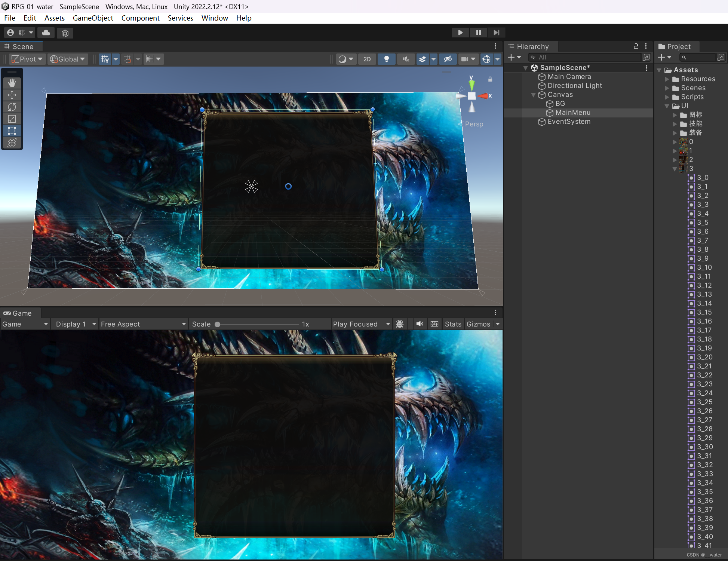Screen dimensions: 728x561
Task: Open the Free Aspect dropdown
Action: (x=143, y=324)
